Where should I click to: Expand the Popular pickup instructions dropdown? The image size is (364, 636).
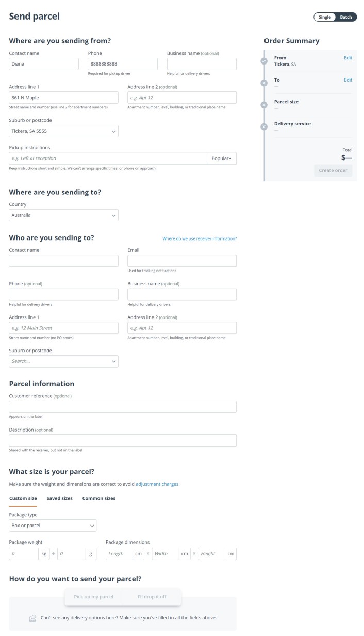222,158
